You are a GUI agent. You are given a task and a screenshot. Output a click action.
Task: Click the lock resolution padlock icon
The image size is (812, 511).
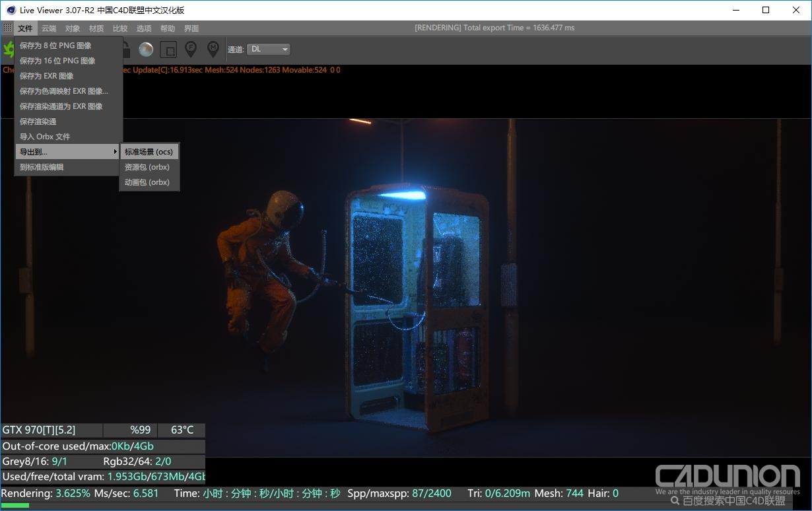[127, 50]
